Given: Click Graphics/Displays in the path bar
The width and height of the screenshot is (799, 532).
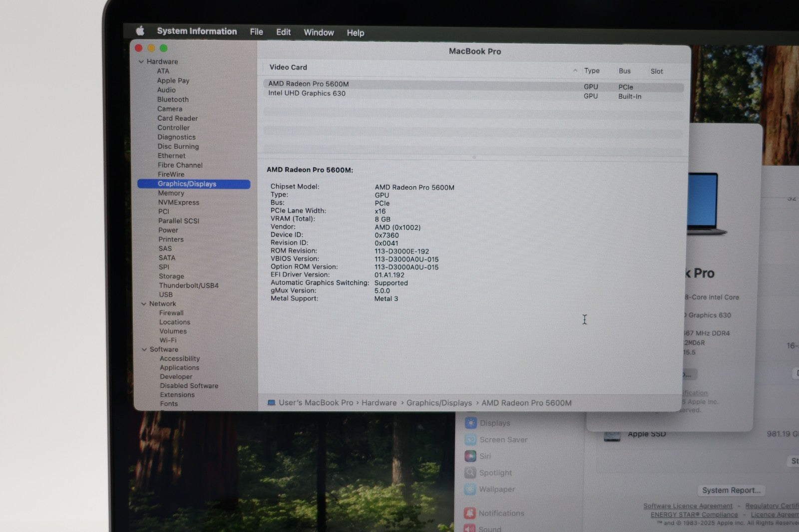Looking at the screenshot, I should (439, 403).
